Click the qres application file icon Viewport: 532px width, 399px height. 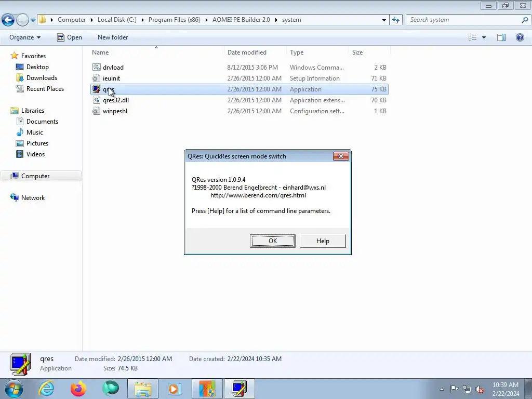[x=96, y=89]
